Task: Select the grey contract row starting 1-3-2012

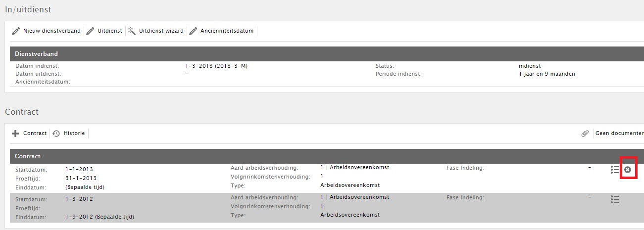Action: (x=327, y=208)
